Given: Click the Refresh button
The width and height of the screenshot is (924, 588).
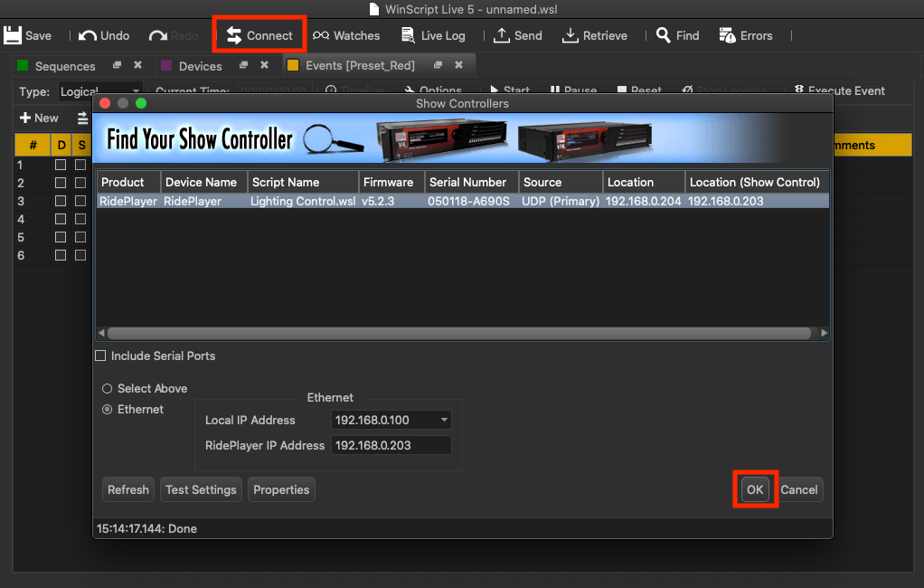Looking at the screenshot, I should pyautogui.click(x=127, y=489).
